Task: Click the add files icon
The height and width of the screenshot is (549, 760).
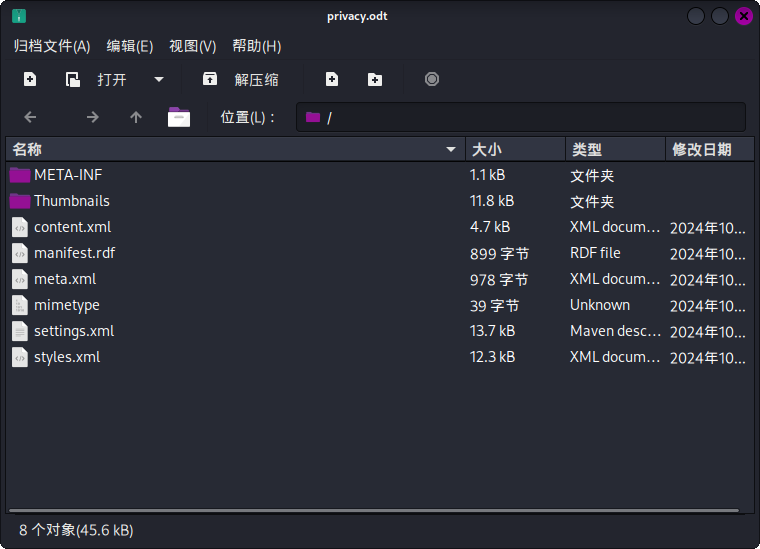Action: point(332,79)
